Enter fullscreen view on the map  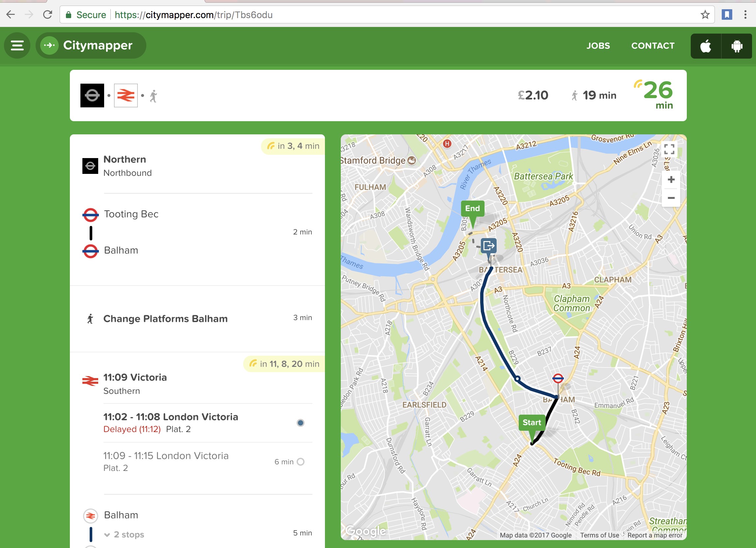pyautogui.click(x=670, y=150)
